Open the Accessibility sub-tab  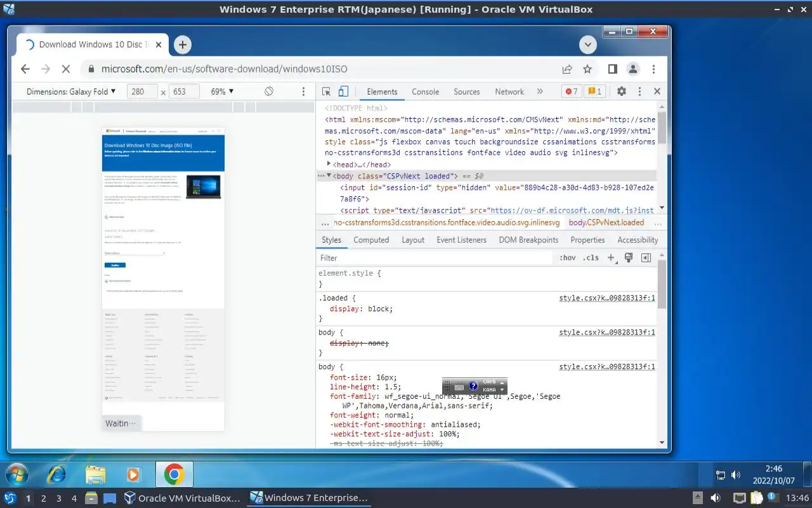pyautogui.click(x=638, y=240)
